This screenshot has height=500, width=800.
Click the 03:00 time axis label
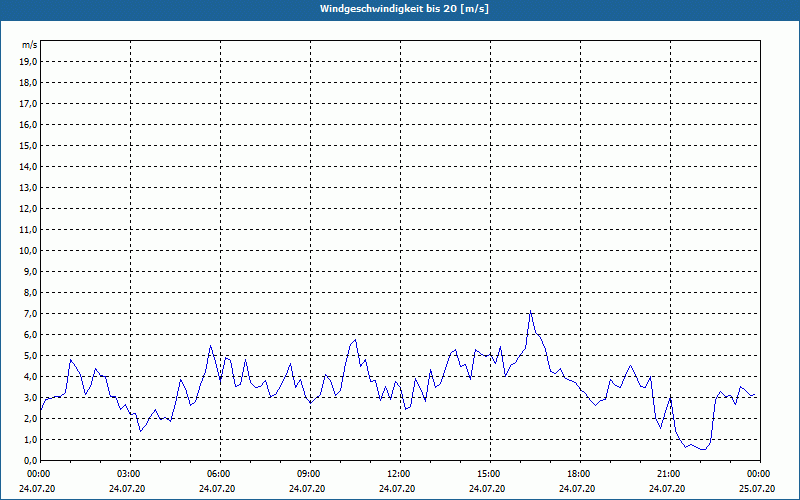click(128, 474)
